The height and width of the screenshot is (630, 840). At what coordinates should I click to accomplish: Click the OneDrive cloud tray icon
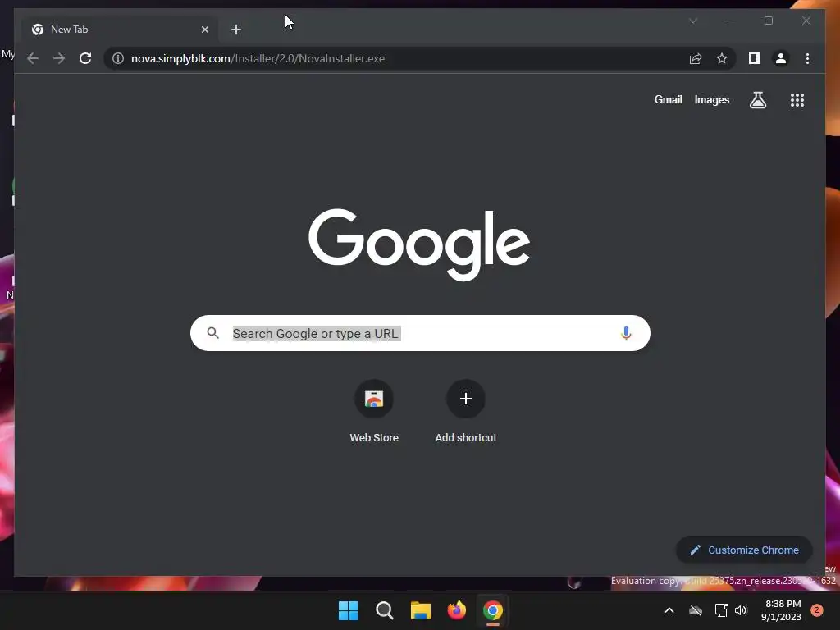[696, 610]
